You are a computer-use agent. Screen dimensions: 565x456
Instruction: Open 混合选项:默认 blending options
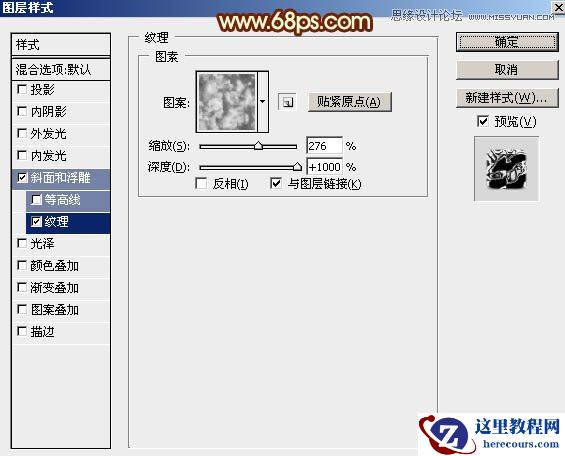[x=61, y=70]
